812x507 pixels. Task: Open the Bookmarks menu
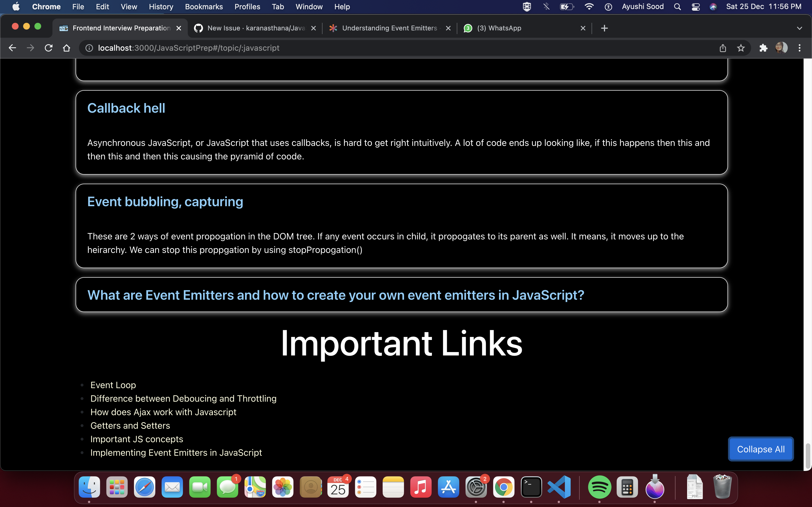[204, 7]
